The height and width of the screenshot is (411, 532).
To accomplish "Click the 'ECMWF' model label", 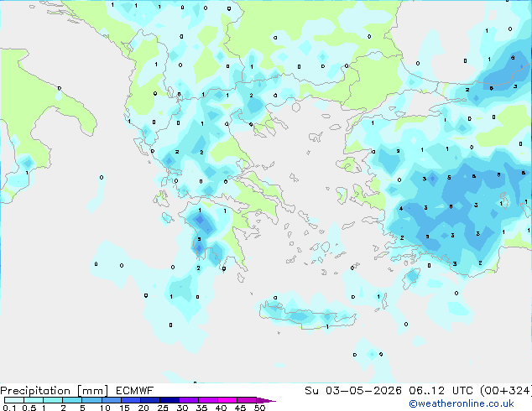I will click(x=135, y=391).
